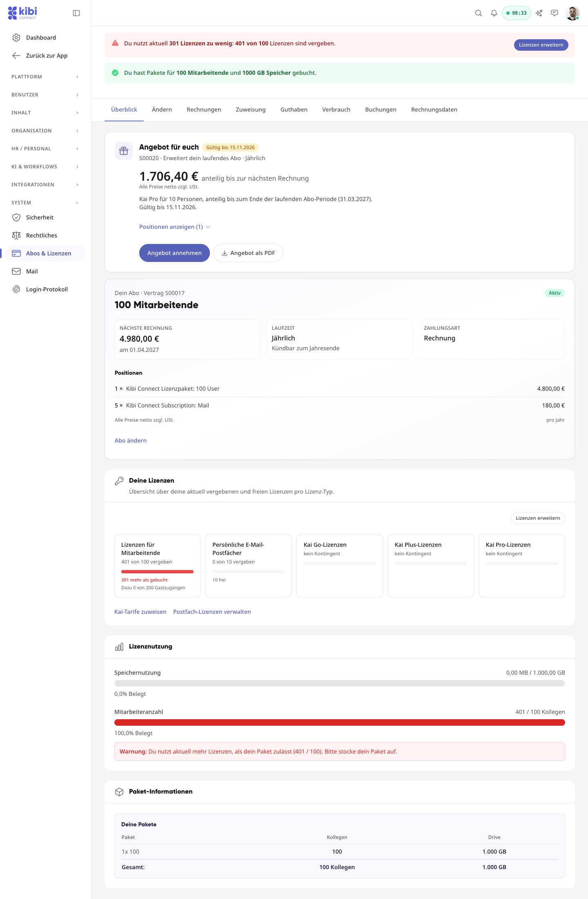Expand the INHALT sidebar section

pyautogui.click(x=45, y=113)
